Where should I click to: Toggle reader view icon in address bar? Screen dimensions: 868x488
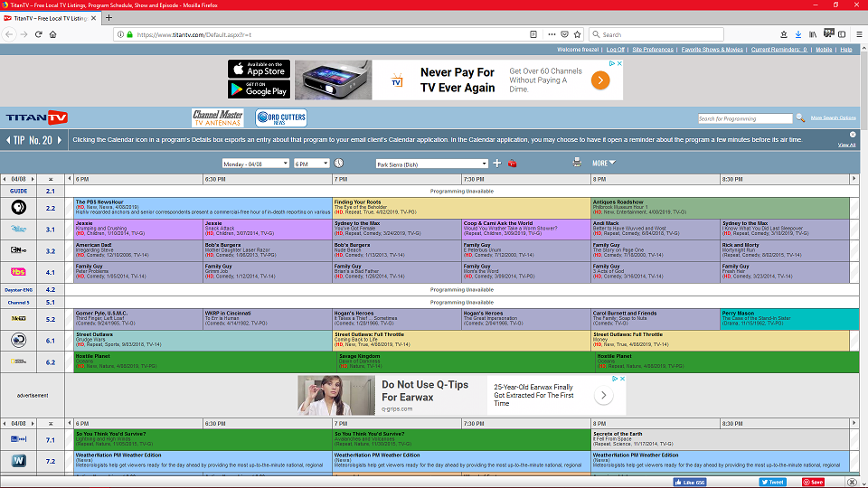pos(533,34)
